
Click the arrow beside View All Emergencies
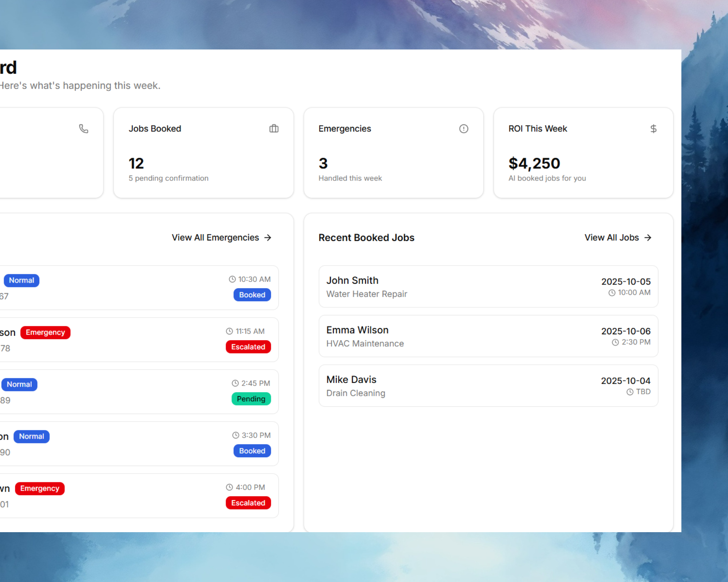tap(268, 238)
